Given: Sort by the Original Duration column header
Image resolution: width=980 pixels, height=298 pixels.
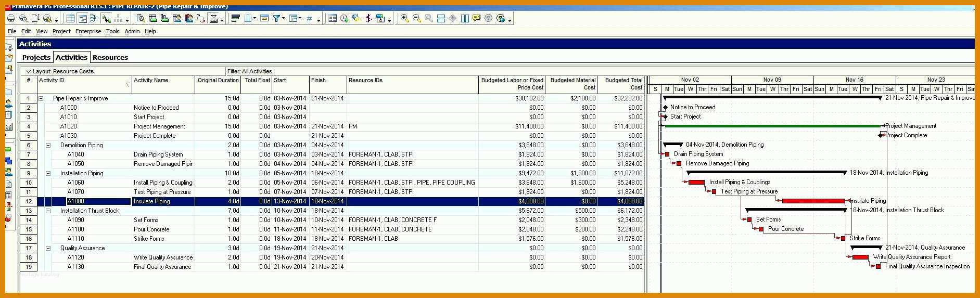Looking at the screenshot, I should (218, 84).
